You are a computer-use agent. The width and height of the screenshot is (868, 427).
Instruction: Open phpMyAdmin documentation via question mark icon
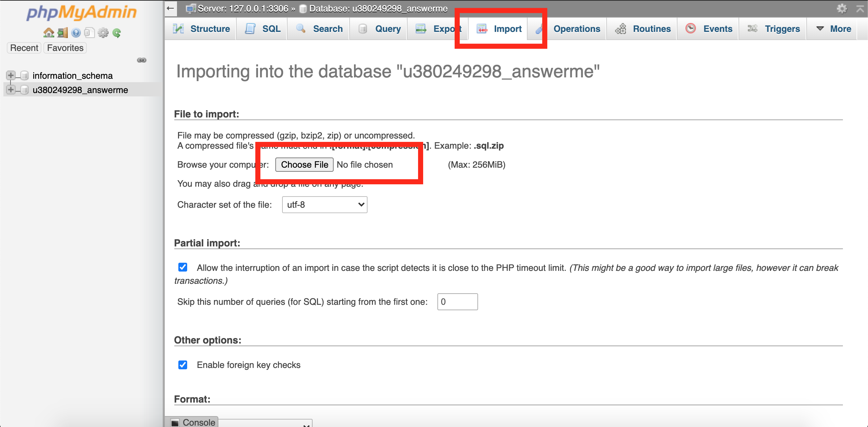click(76, 33)
